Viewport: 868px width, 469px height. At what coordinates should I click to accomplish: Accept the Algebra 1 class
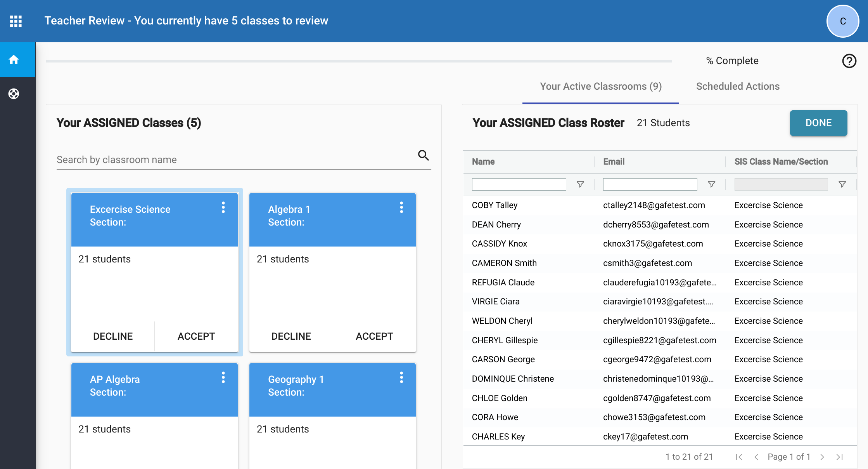[x=374, y=336]
